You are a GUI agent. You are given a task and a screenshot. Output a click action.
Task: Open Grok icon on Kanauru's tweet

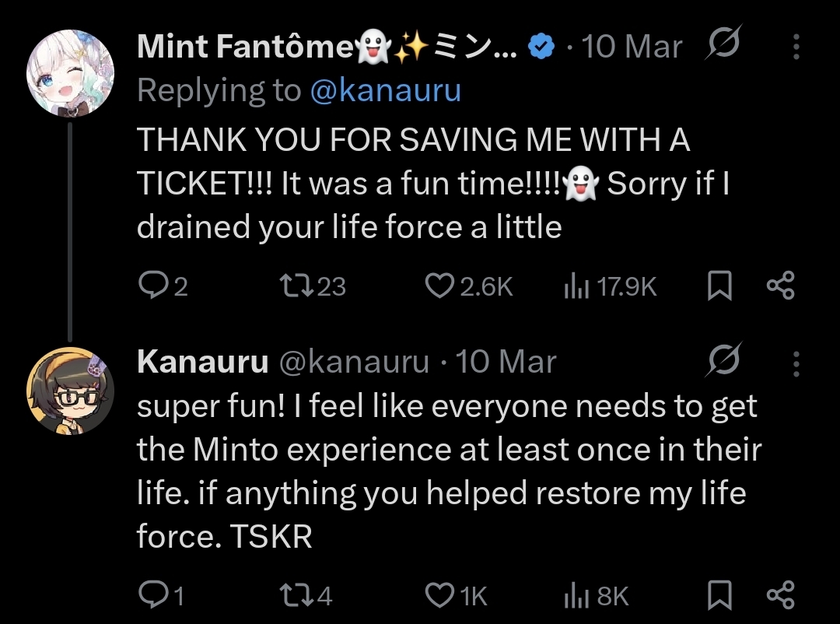(x=723, y=361)
